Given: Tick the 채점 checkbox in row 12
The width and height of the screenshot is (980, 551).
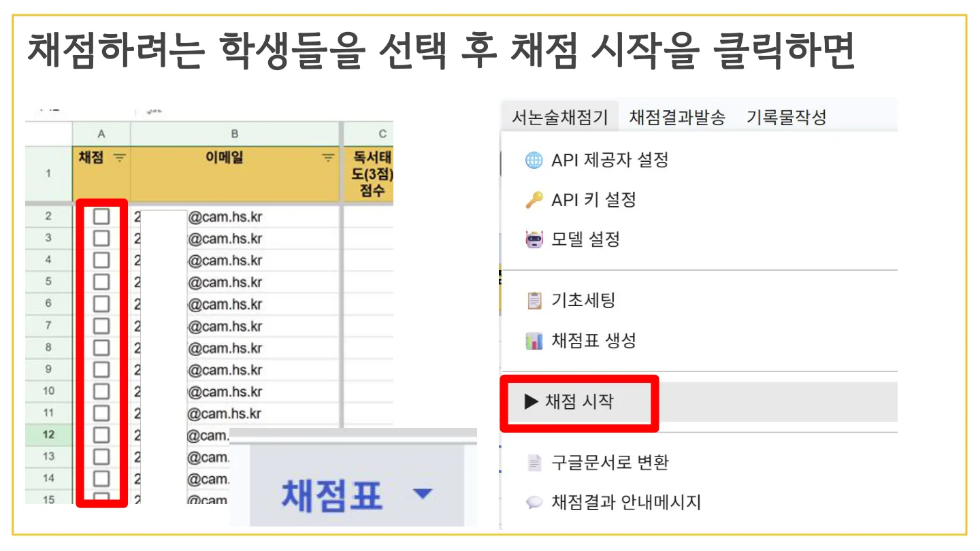Looking at the screenshot, I should tap(101, 435).
